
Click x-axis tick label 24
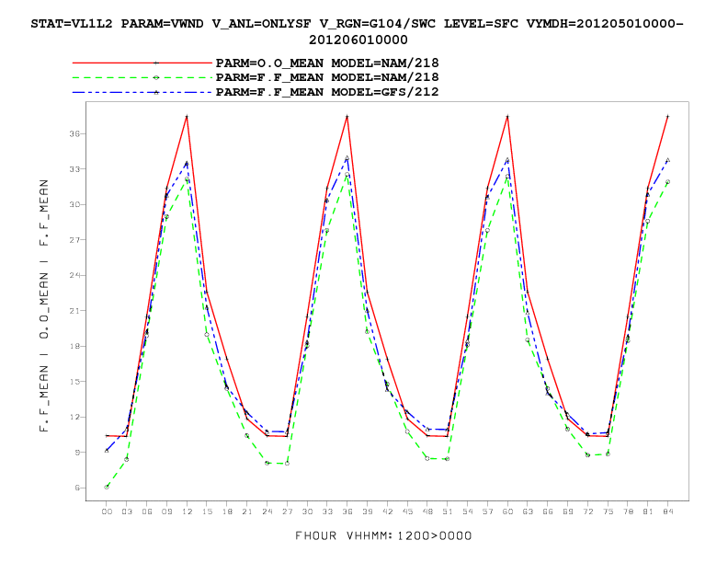267,511
